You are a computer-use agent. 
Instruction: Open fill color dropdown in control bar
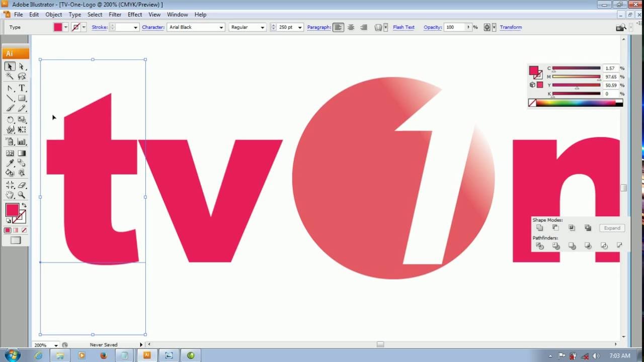(66, 27)
